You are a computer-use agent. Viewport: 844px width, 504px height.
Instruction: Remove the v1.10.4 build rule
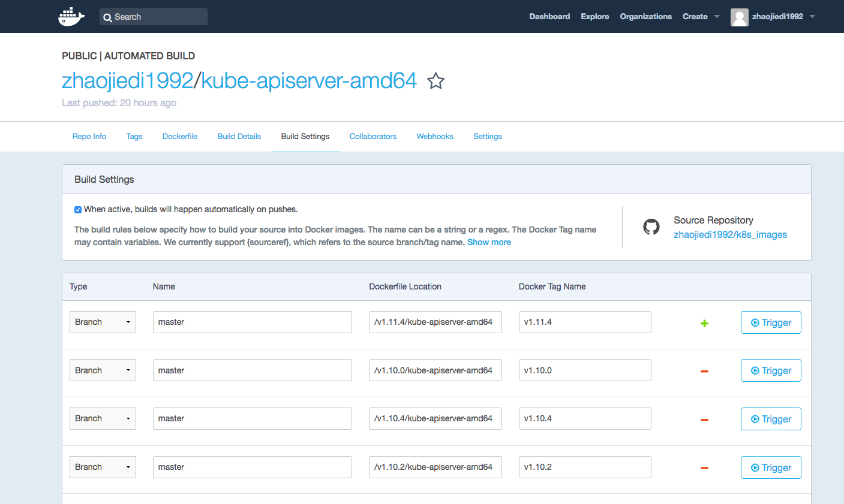705,420
